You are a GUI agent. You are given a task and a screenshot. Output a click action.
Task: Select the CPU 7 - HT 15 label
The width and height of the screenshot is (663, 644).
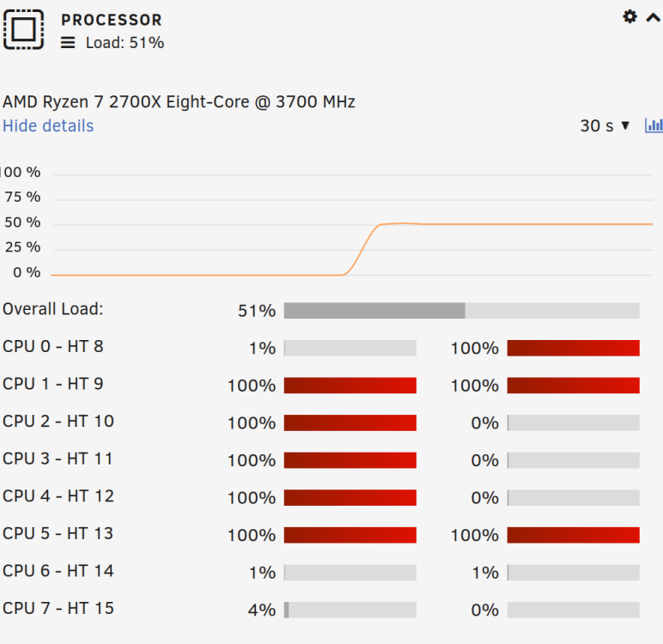tap(58, 609)
